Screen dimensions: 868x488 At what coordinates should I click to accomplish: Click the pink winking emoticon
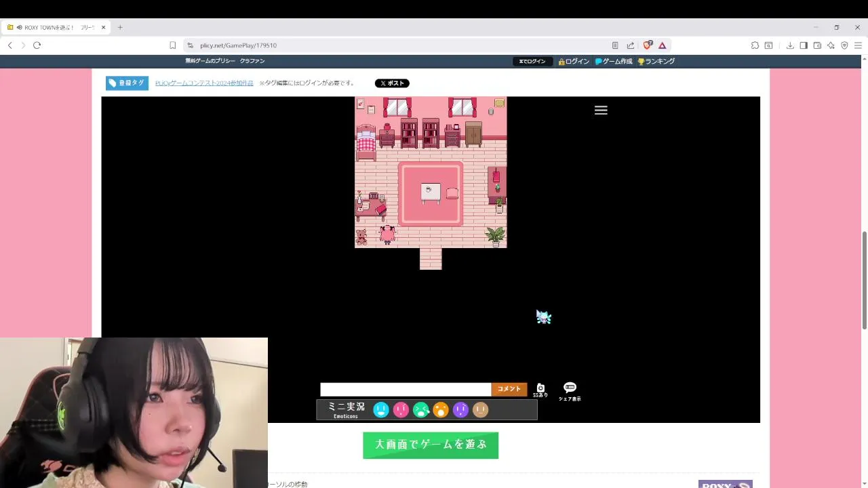point(401,409)
